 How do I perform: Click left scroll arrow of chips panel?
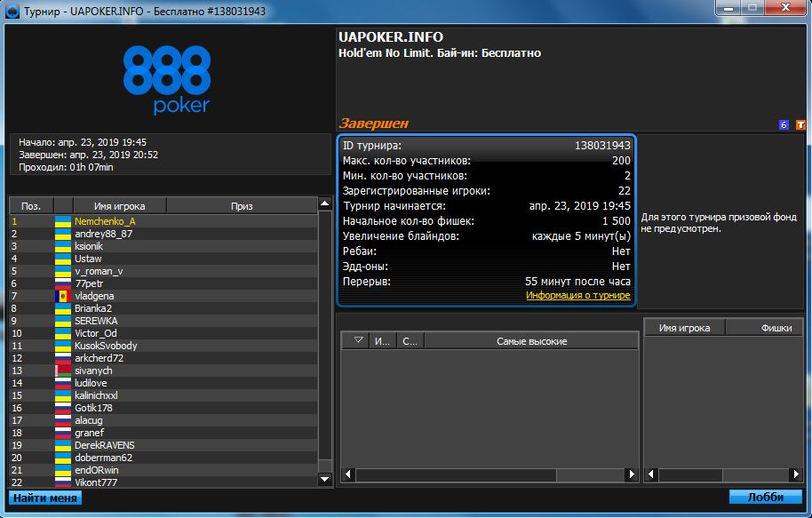(651, 474)
